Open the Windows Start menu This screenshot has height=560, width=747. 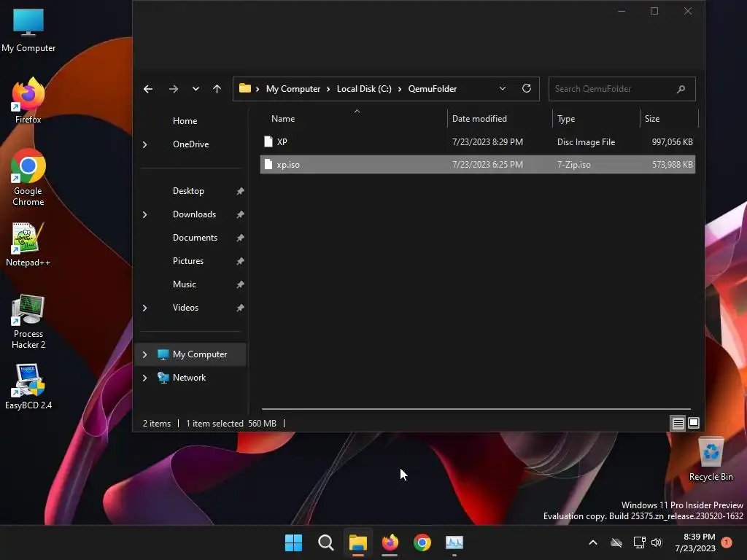click(x=293, y=542)
